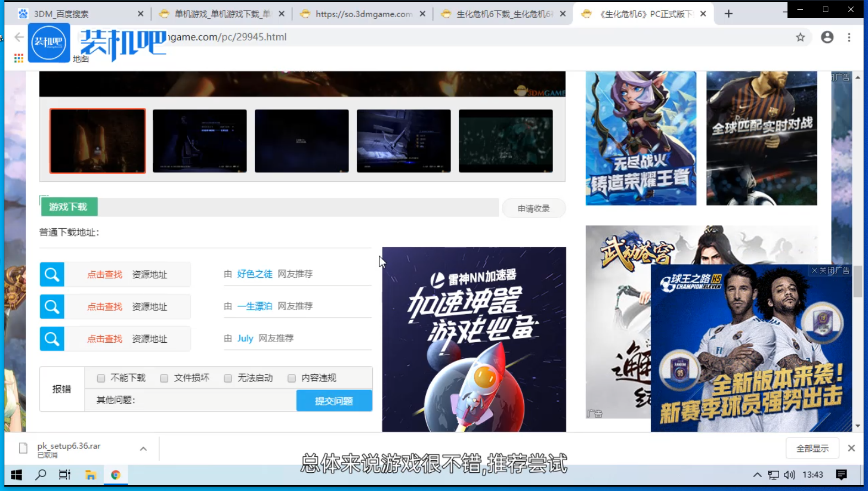Expand options for pk_setup6.36.rar download
868x491 pixels.
click(x=143, y=449)
